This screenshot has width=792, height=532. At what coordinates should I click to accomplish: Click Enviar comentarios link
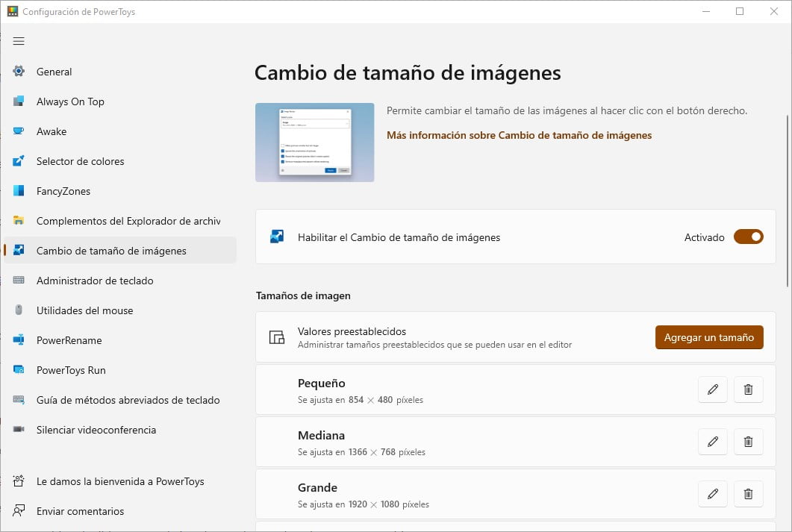point(120,511)
